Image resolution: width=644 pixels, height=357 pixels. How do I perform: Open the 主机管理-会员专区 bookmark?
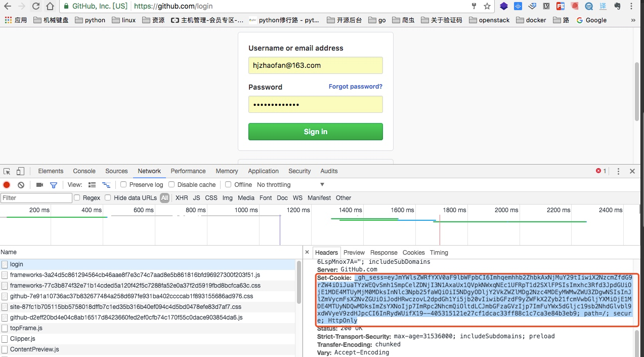click(207, 20)
